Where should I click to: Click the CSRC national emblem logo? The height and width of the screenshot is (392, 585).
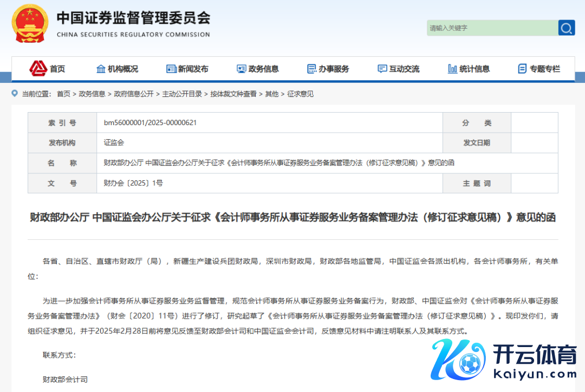[30, 24]
